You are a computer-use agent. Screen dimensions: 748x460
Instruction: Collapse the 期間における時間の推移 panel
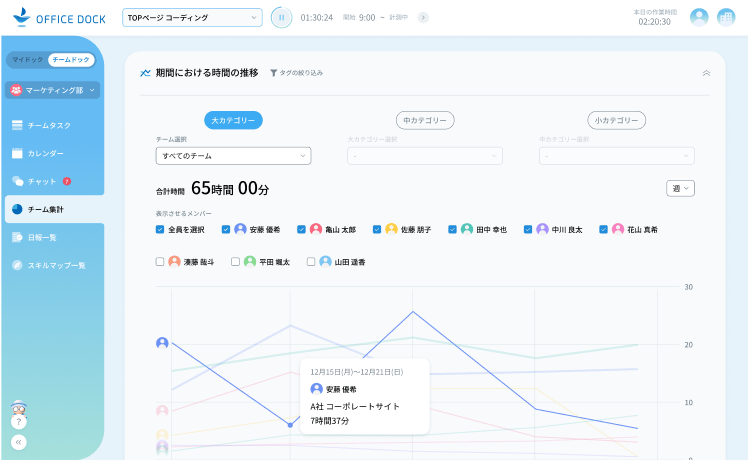[x=706, y=73]
